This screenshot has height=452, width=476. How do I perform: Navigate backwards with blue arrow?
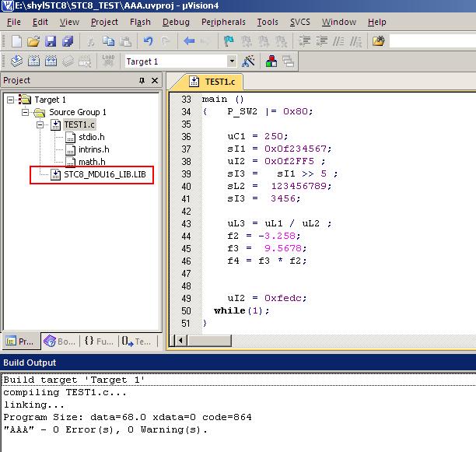(x=189, y=41)
